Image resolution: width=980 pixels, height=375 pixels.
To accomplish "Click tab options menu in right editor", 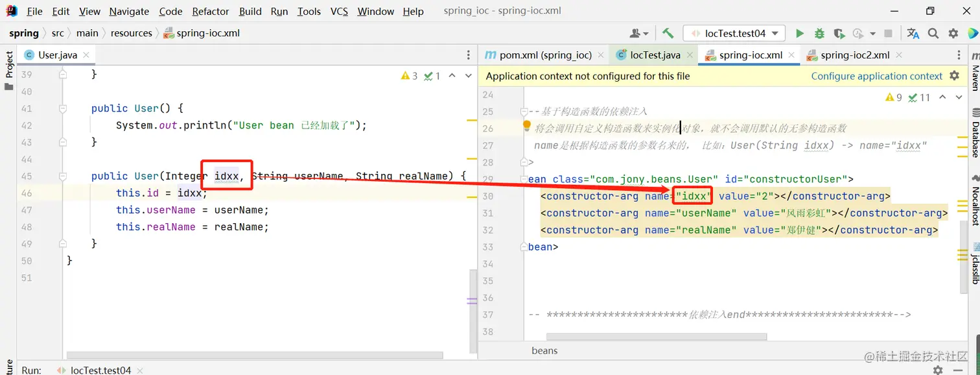I will pos(959,55).
